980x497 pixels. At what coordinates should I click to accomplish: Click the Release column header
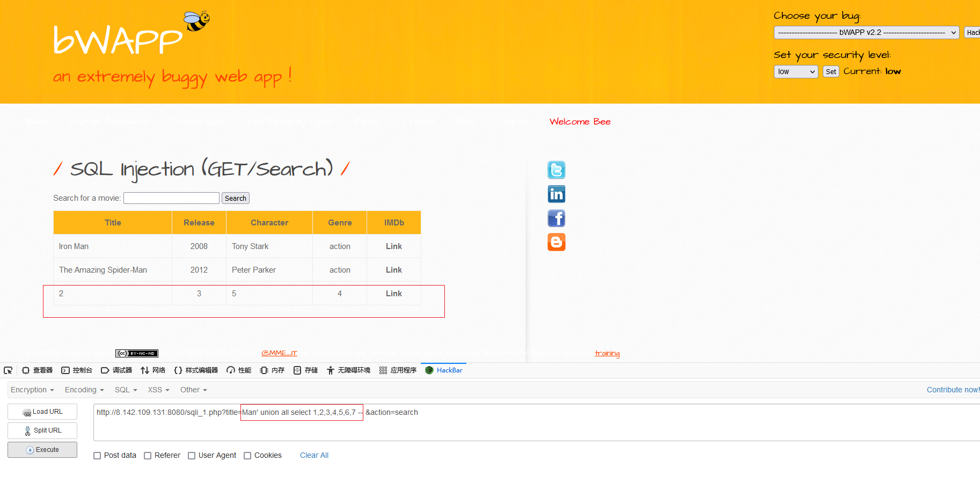point(199,223)
